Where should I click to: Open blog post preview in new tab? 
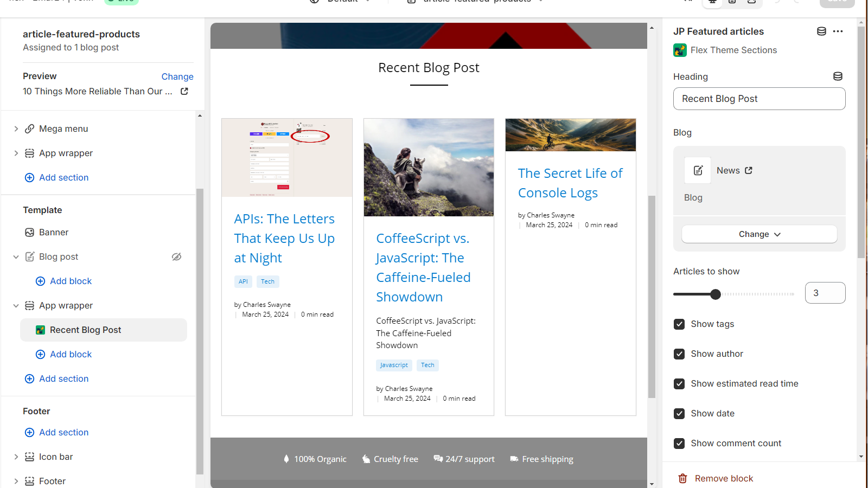pyautogui.click(x=184, y=91)
